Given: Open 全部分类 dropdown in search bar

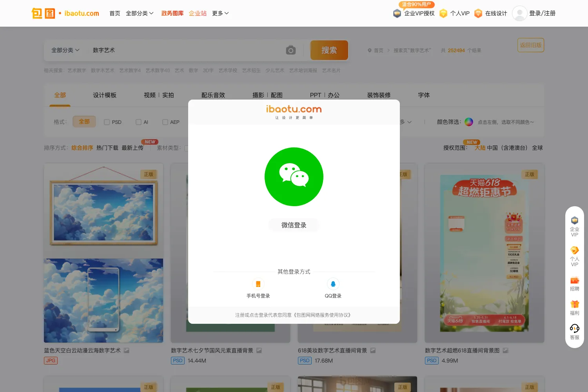Looking at the screenshot, I should point(65,50).
